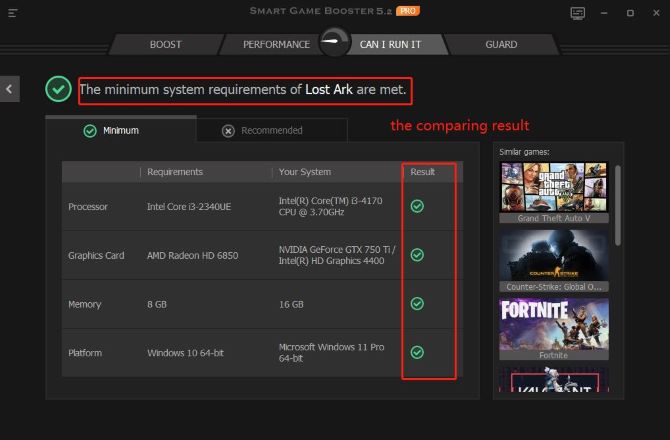Click the Memory result checkmark
670x440 pixels.
point(417,304)
